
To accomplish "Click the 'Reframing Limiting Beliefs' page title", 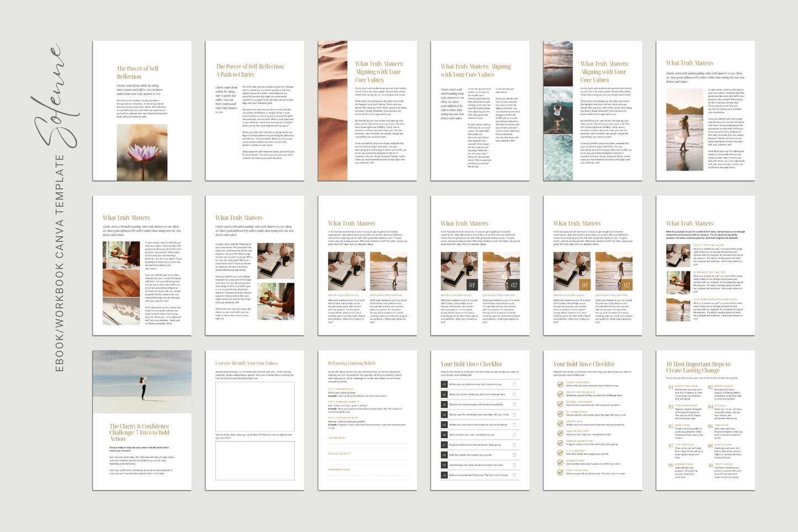I will coord(352,363).
